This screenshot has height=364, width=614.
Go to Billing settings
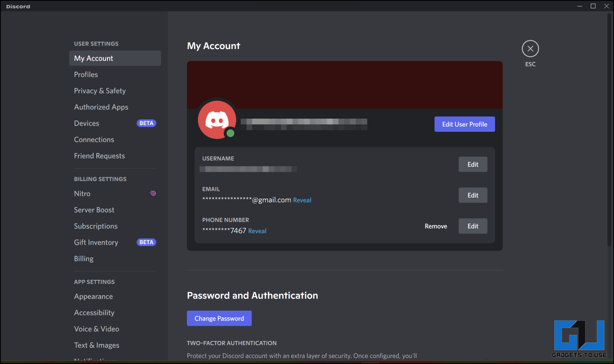tap(115, 259)
